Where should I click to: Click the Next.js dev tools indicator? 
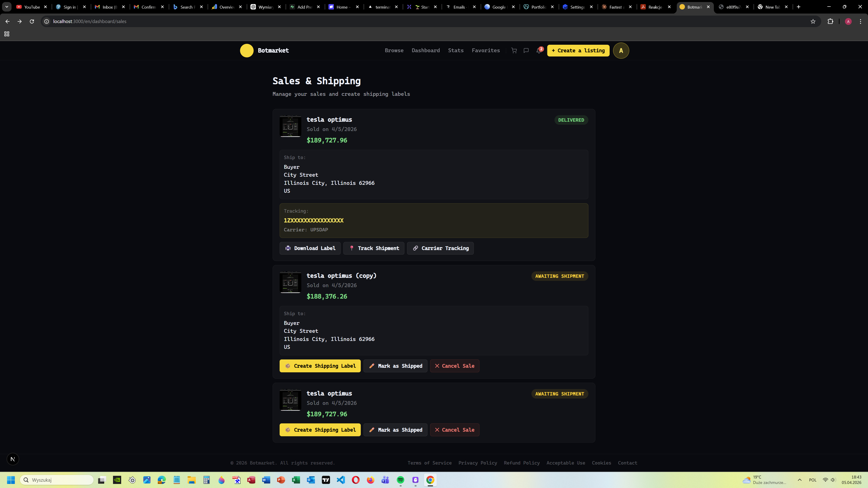point(13,459)
